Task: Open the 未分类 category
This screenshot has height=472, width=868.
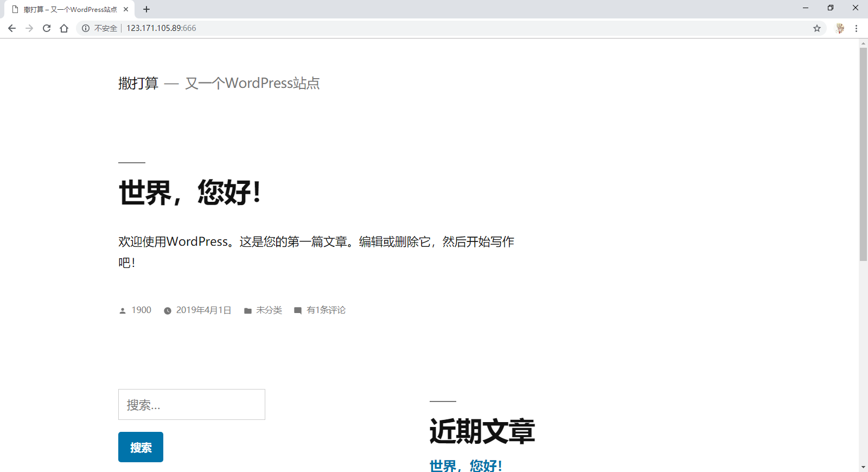Action: click(269, 310)
